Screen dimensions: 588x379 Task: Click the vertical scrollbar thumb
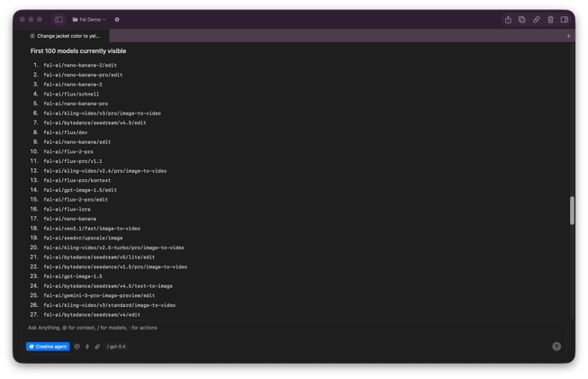[572, 211]
